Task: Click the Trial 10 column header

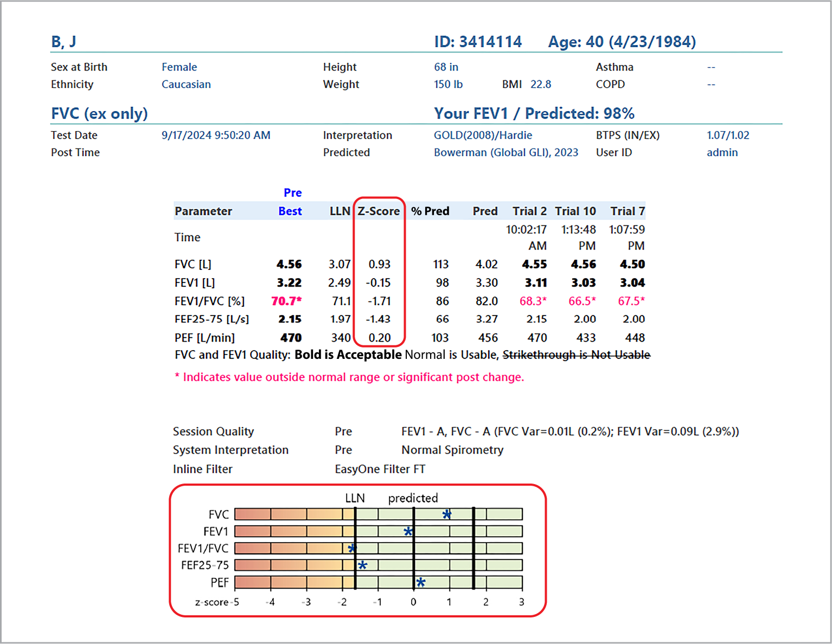Action: pos(575,211)
